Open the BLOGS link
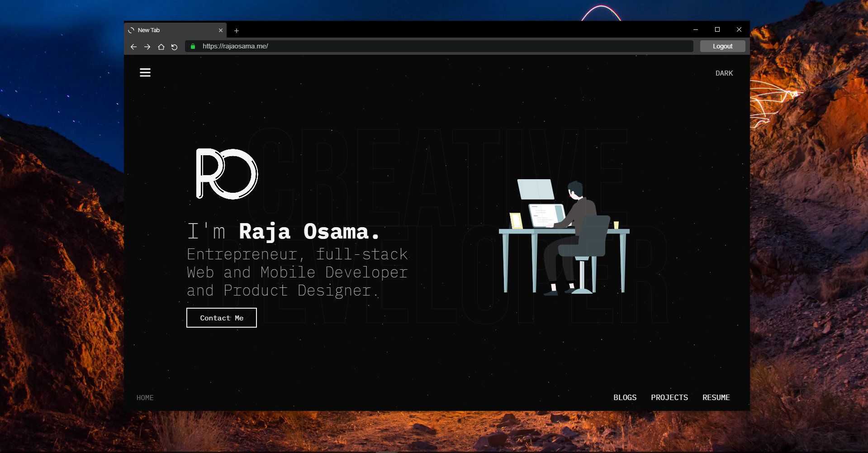Viewport: 868px width, 453px height. (625, 397)
